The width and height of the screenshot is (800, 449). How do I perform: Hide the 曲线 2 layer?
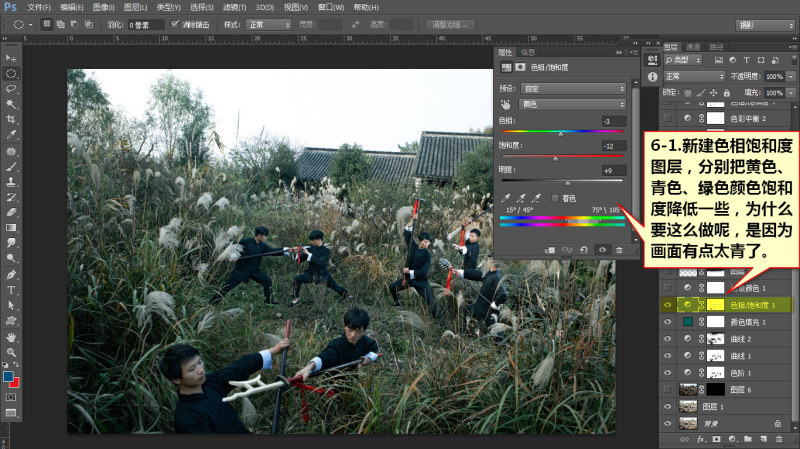[667, 339]
